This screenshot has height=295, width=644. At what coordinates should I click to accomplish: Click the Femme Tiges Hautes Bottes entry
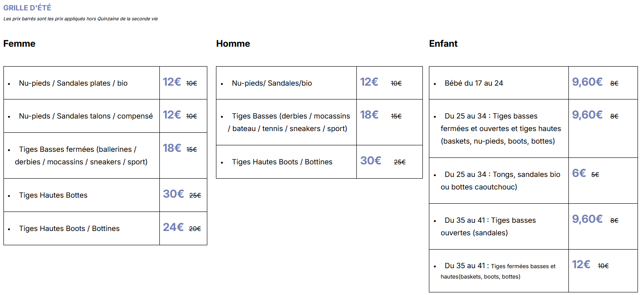[53, 195]
